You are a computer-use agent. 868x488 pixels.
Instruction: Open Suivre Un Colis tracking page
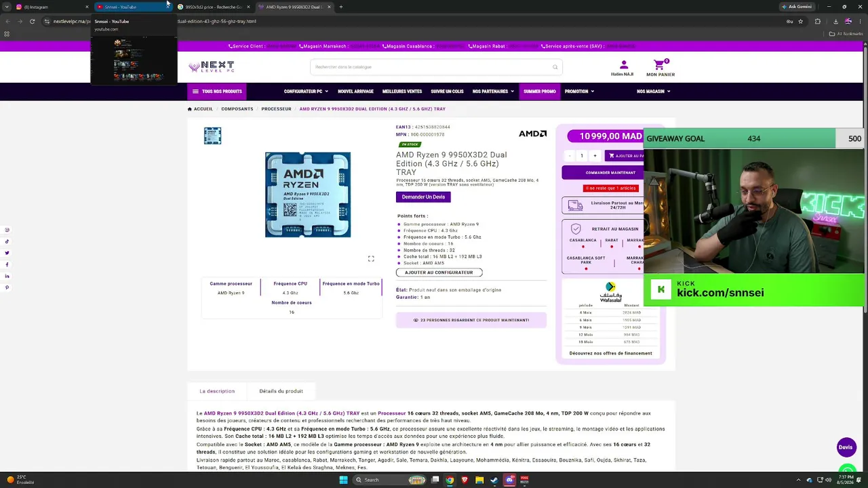(x=447, y=91)
